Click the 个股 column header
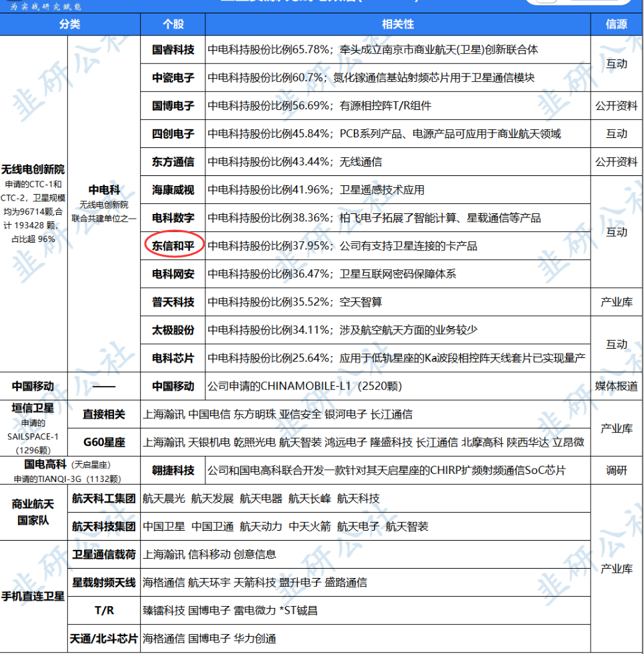Viewport: 644px width, 654px height. [173, 24]
